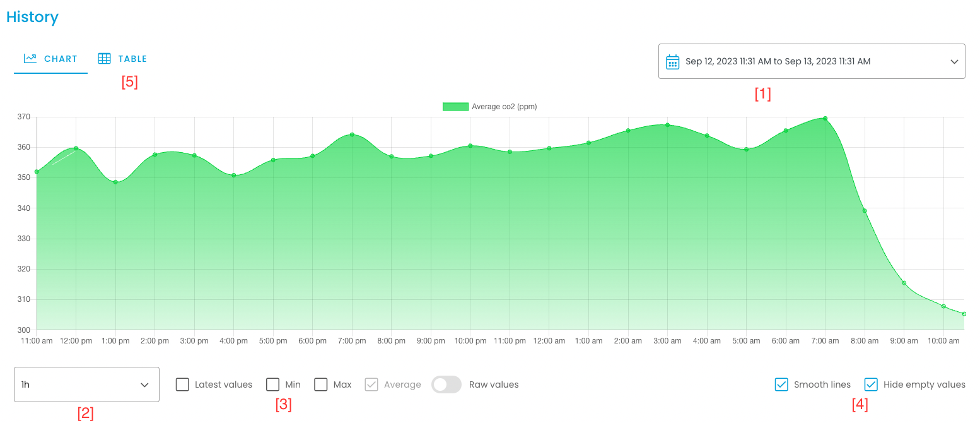Click the chevron on the time period selector
The height and width of the screenshot is (423, 980).
click(x=954, y=61)
